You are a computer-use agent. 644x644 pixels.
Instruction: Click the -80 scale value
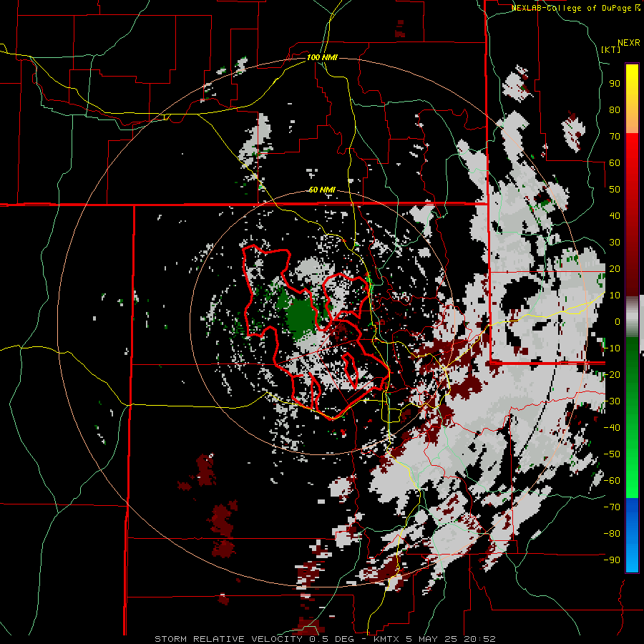click(612, 534)
